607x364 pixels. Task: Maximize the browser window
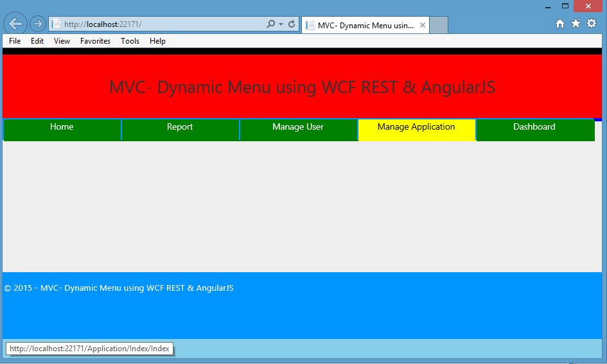point(565,6)
